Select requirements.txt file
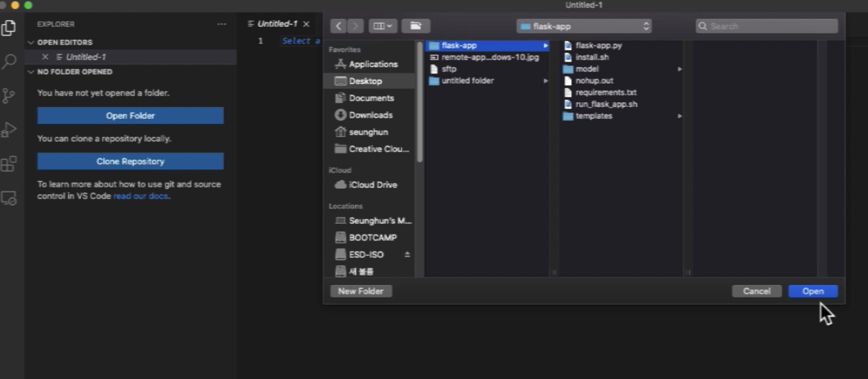This screenshot has width=868, height=379. [621, 93]
